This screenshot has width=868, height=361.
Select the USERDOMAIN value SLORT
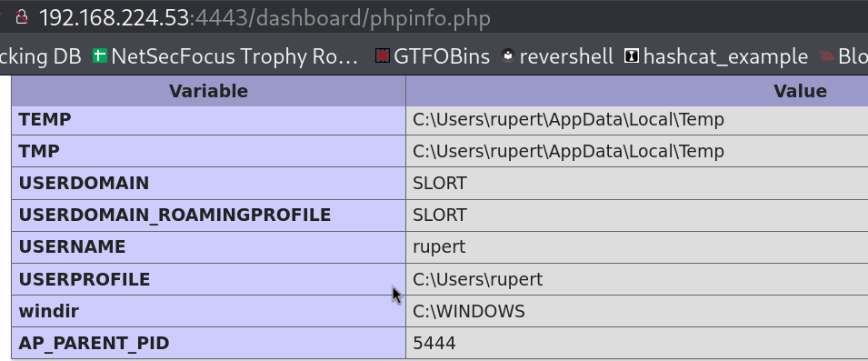[440, 184]
